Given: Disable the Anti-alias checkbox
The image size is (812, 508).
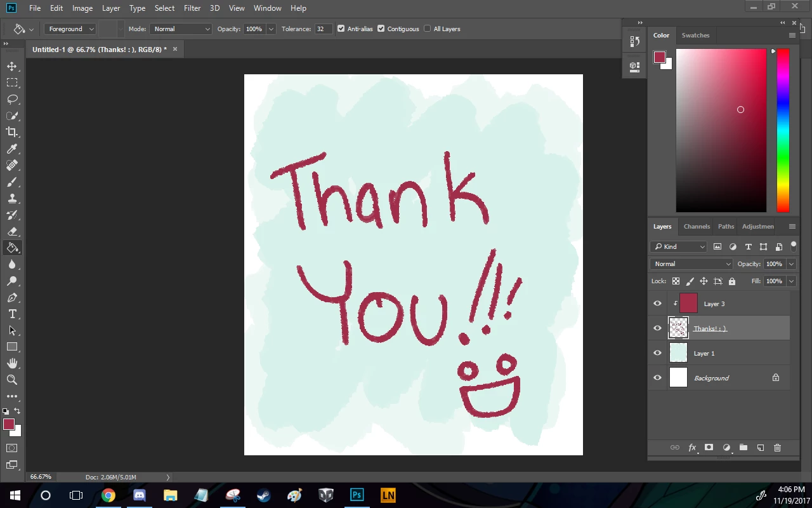Looking at the screenshot, I should coord(341,29).
